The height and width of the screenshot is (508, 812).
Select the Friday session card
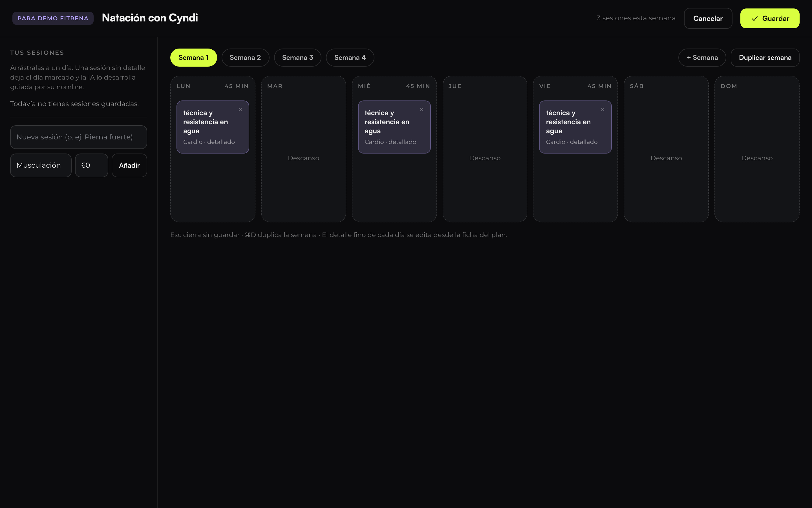click(x=575, y=127)
